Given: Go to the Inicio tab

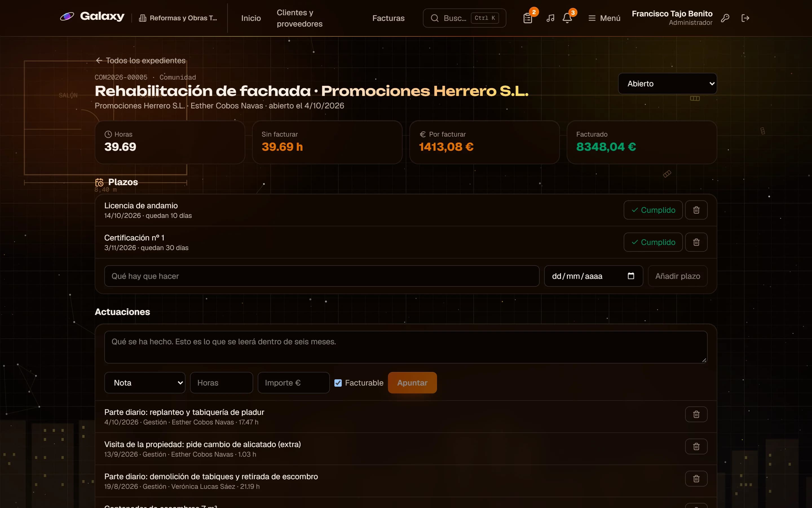Looking at the screenshot, I should 251,18.
